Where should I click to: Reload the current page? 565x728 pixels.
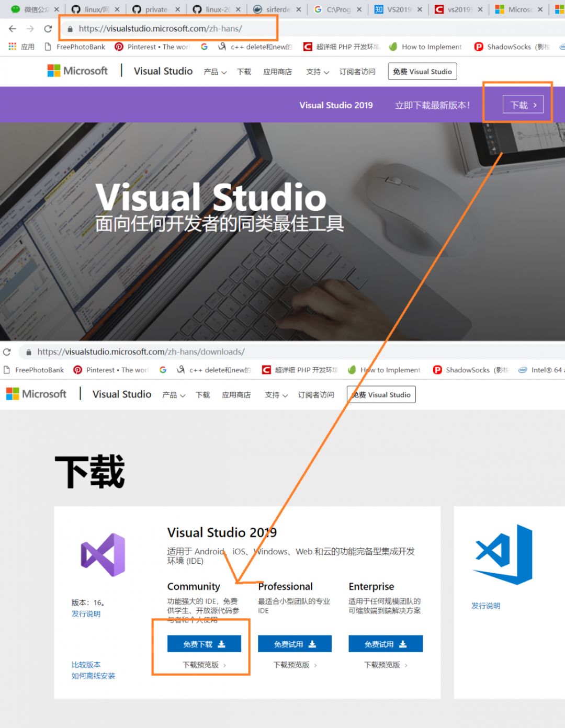[48, 29]
